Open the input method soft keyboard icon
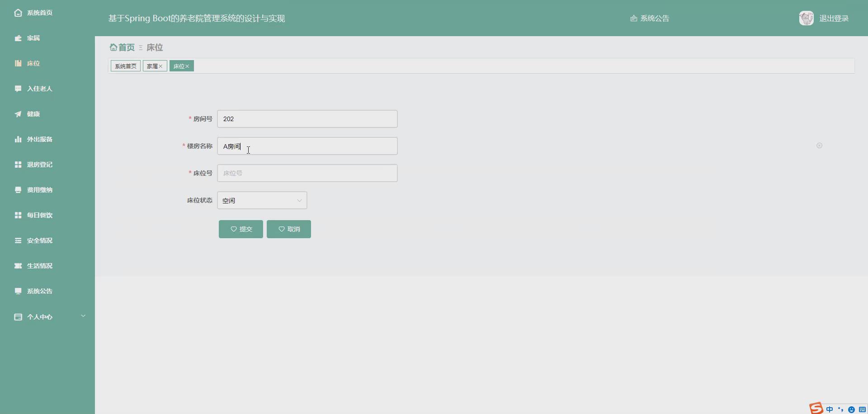The image size is (868, 414). pyautogui.click(x=862, y=409)
